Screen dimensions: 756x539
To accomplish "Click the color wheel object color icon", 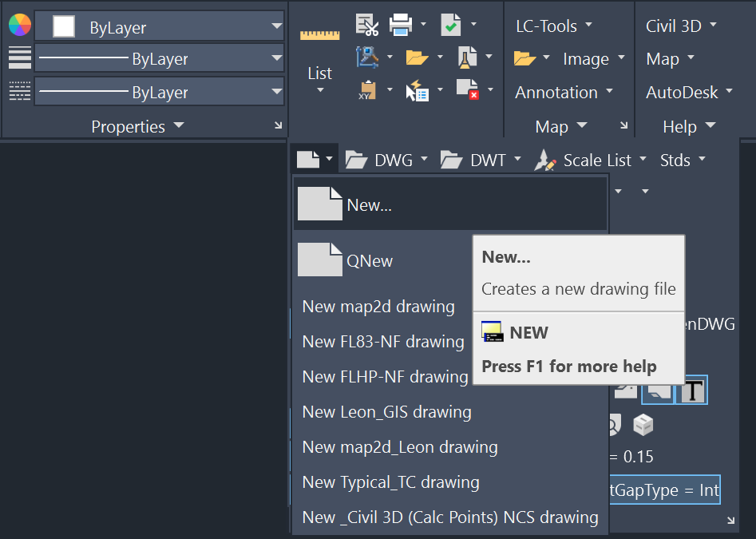I will pos(20,26).
